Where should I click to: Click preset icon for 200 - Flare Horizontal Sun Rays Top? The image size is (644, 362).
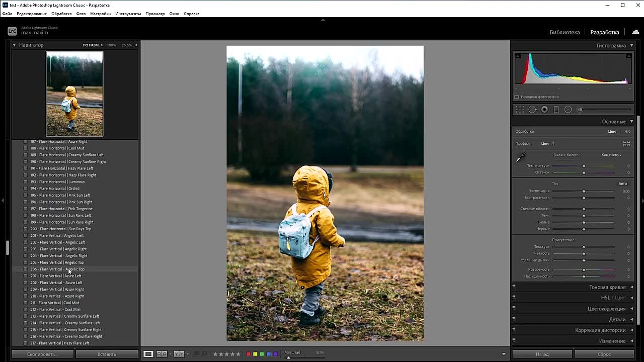[26, 229]
